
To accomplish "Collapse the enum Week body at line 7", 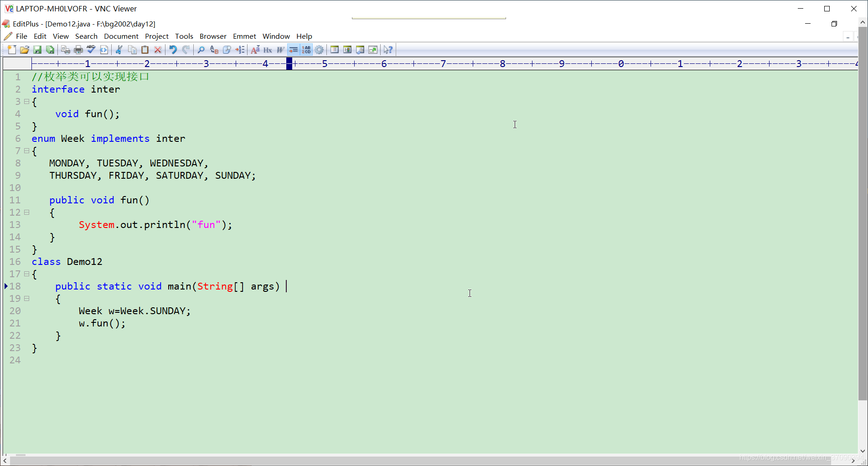I will coord(27,150).
